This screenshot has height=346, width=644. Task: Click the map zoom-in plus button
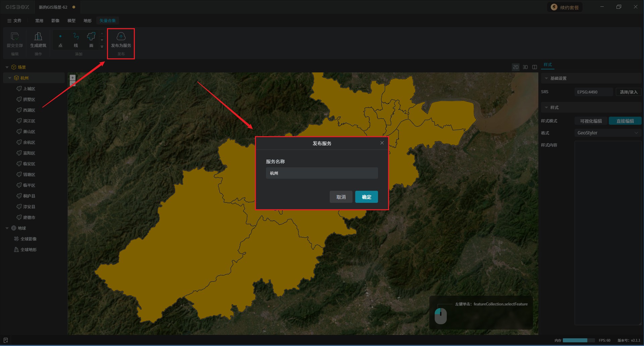pyautogui.click(x=72, y=77)
